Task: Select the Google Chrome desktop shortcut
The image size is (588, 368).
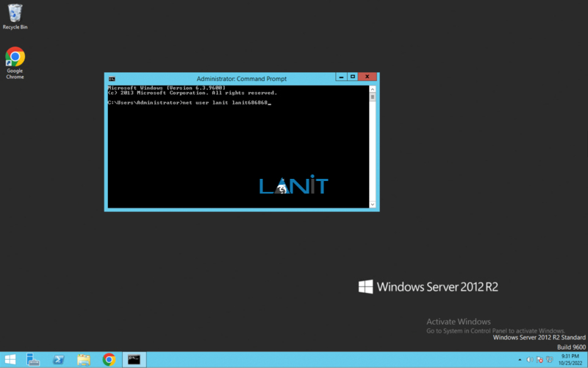Action: (15, 63)
